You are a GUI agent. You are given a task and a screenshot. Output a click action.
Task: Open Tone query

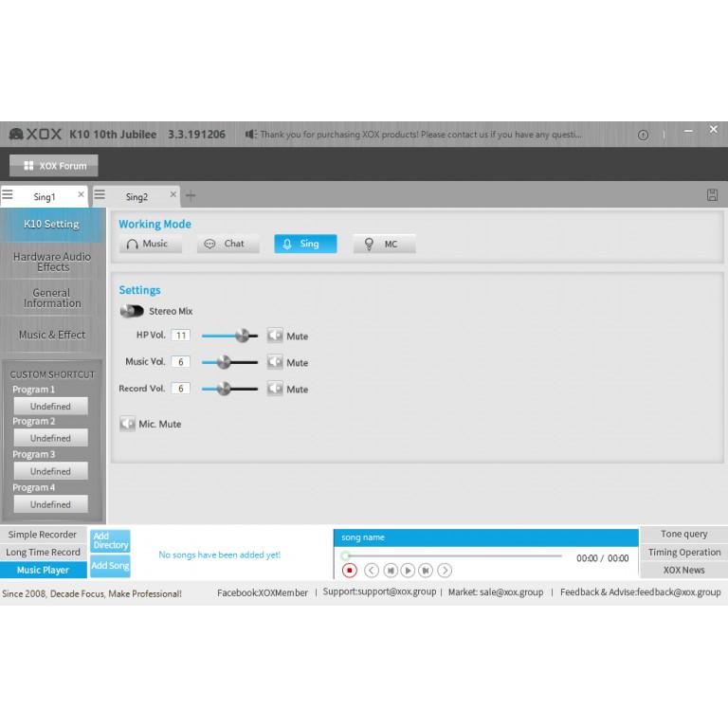coord(683,534)
